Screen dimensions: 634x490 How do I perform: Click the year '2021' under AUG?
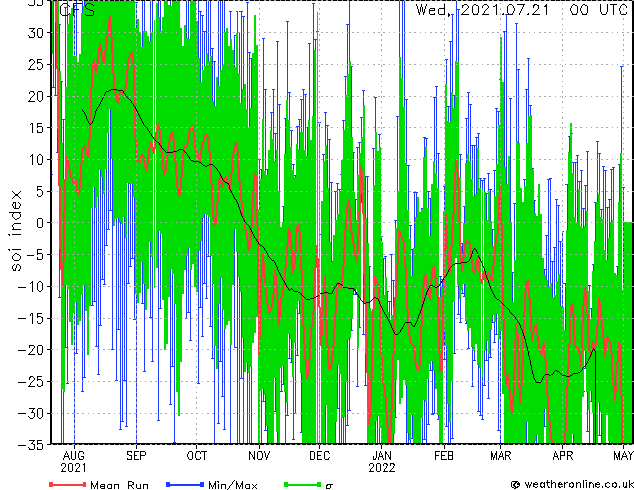click(x=74, y=468)
